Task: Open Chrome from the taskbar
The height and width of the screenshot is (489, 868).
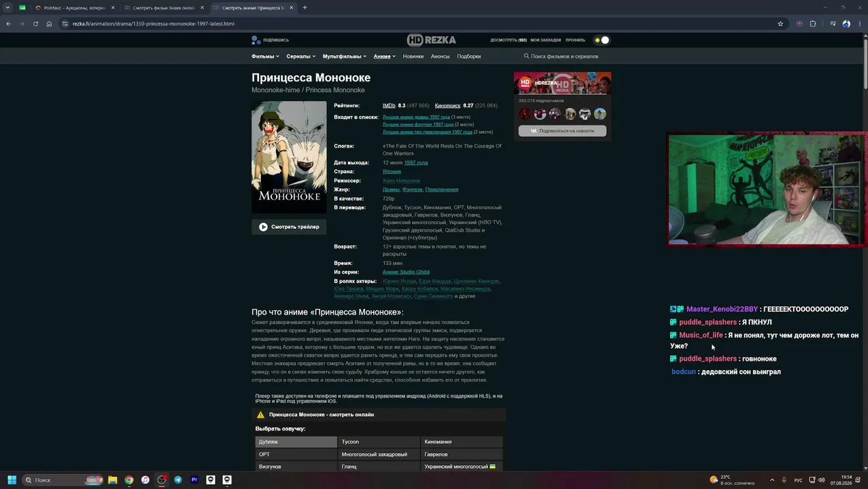Action: coord(129,479)
